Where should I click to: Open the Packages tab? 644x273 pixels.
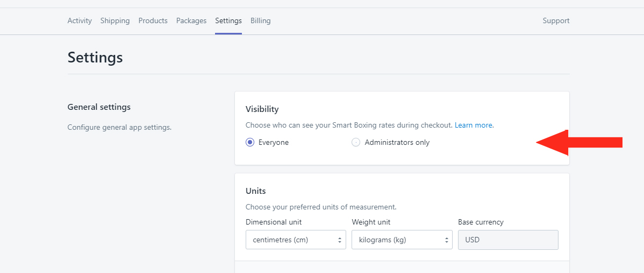(191, 20)
